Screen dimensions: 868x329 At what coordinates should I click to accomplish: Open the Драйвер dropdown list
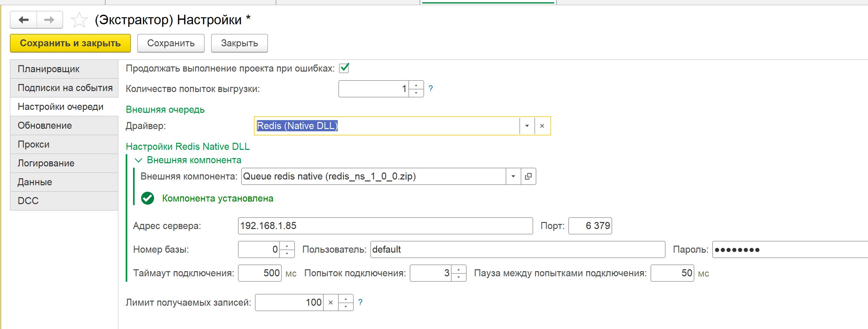click(x=527, y=126)
